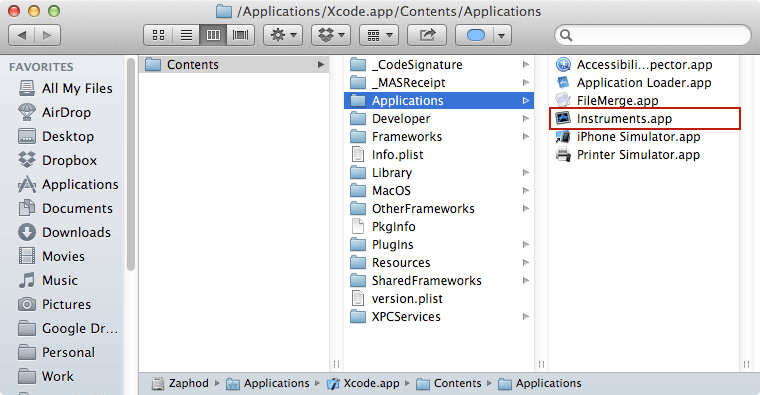Image resolution: width=760 pixels, height=395 pixels.
Task: Select Printer Simulator.app icon
Action: (x=563, y=155)
